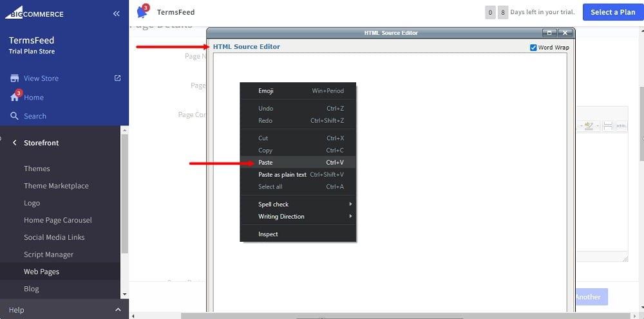The image size is (644, 319).
Task: Choose Paste from the context menu
Action: point(298,162)
